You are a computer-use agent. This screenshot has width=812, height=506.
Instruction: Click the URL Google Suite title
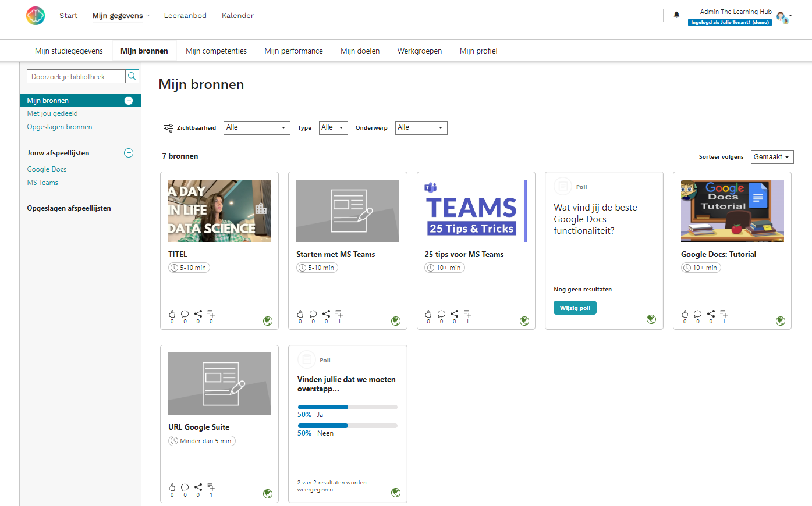[x=198, y=427]
